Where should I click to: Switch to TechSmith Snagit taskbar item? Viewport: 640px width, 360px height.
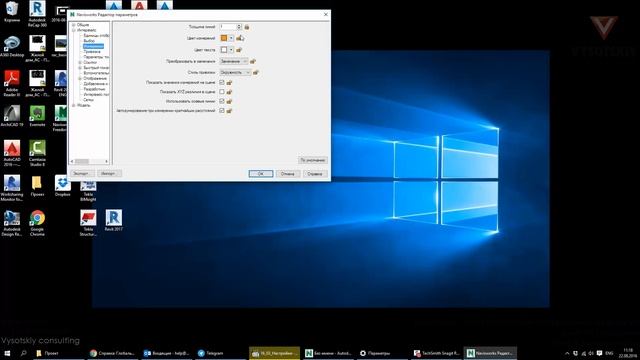pos(436,353)
